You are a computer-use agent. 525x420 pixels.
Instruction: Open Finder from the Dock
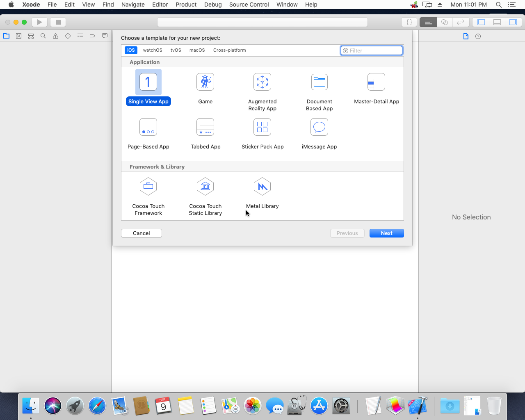[31, 406]
